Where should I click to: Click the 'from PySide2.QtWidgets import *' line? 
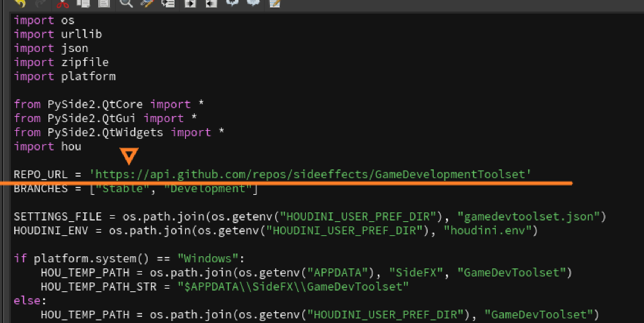pyautogui.click(x=119, y=132)
